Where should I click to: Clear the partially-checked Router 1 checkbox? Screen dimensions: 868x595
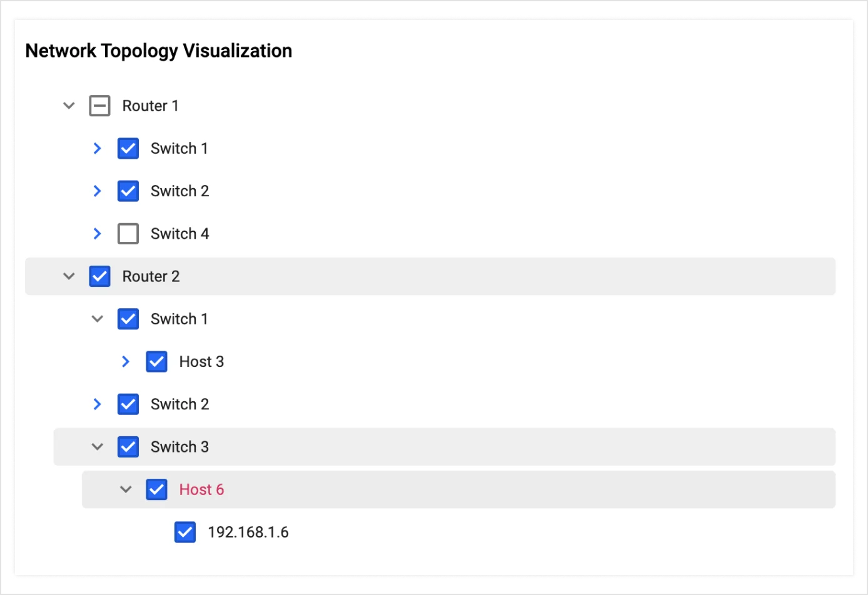click(x=100, y=106)
